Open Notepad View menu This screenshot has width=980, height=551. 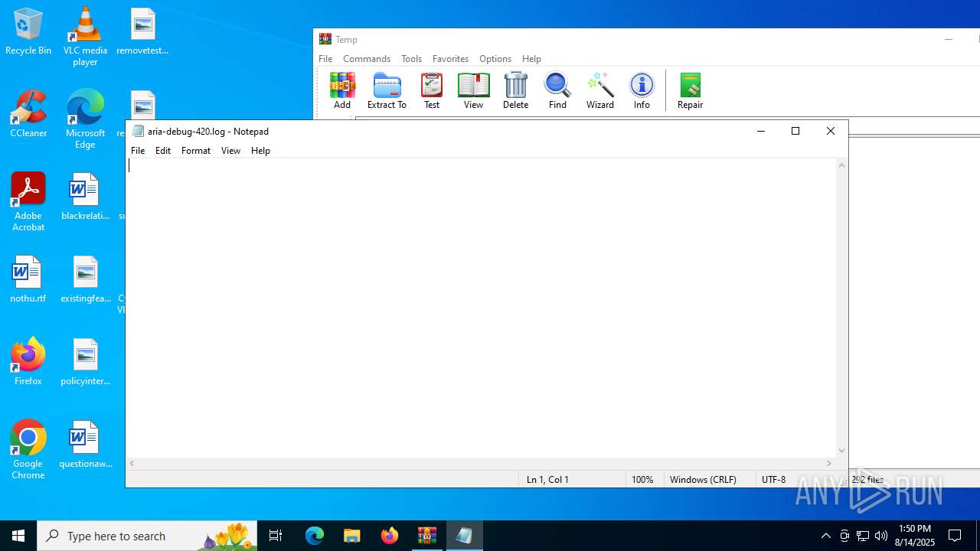click(x=230, y=151)
